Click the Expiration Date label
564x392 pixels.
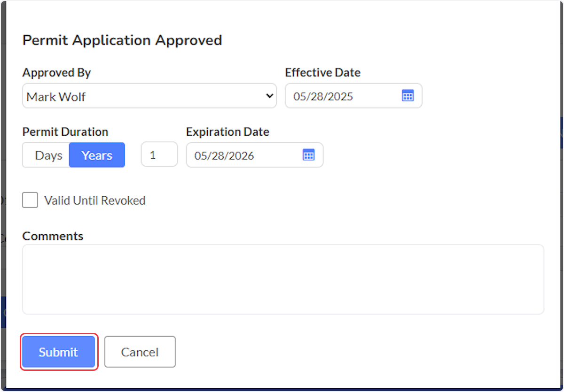point(227,132)
